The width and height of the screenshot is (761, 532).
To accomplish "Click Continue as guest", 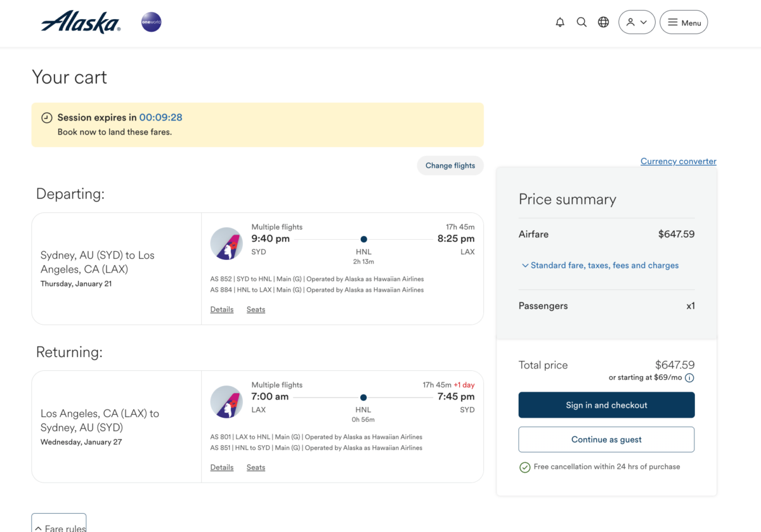I will coord(607,439).
